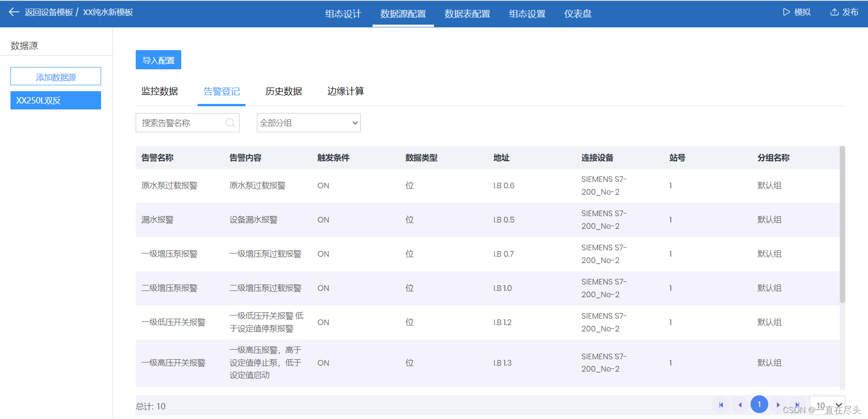Select the 一级低压开关报警 alarm name cell

point(174,322)
